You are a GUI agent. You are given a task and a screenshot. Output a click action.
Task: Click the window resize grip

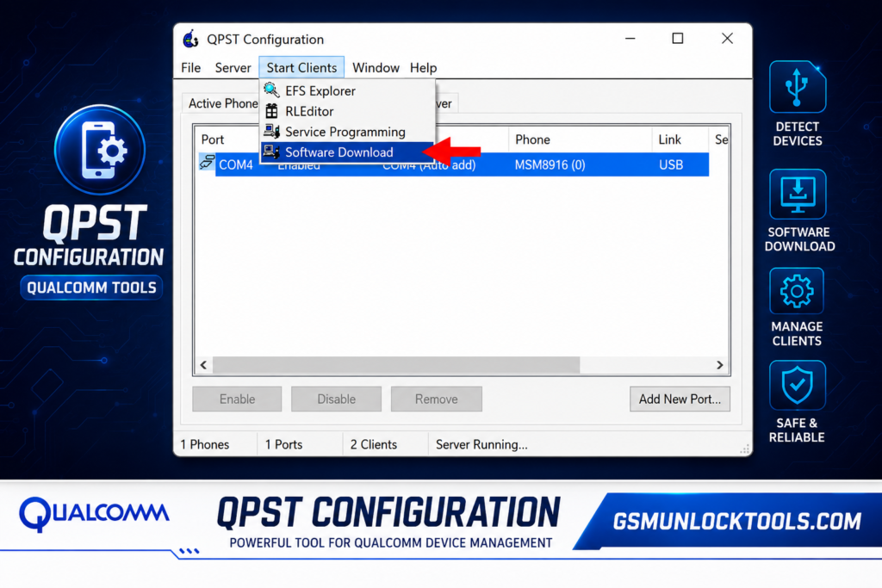click(x=745, y=449)
